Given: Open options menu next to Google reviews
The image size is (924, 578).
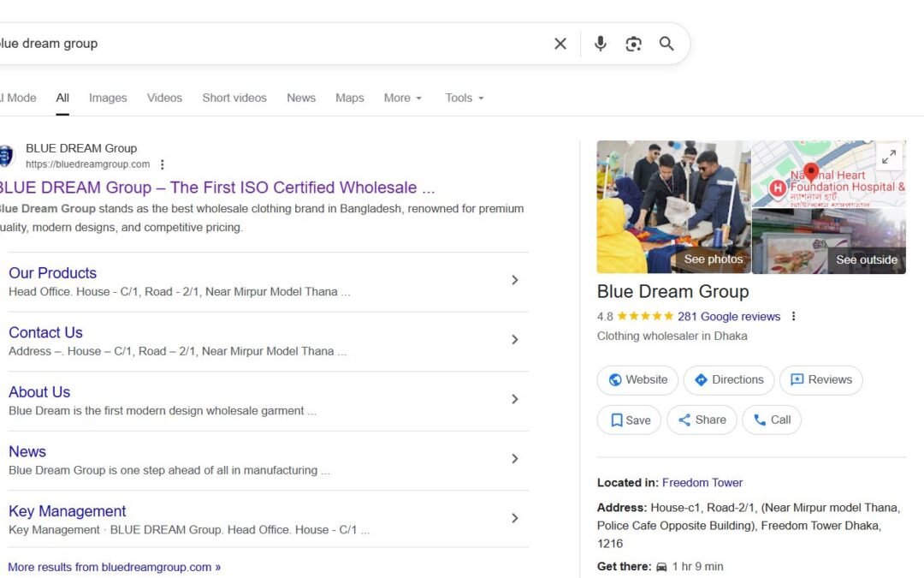Looking at the screenshot, I should tap(793, 316).
